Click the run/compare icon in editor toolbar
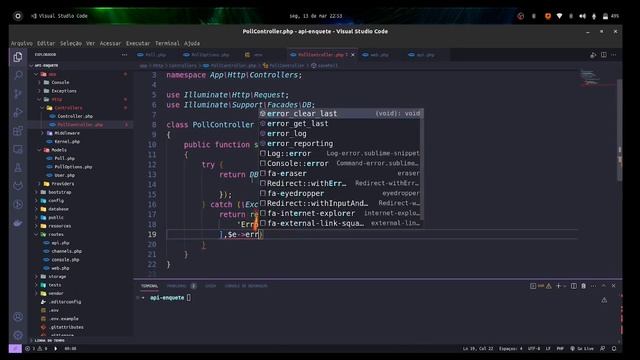 [593, 55]
